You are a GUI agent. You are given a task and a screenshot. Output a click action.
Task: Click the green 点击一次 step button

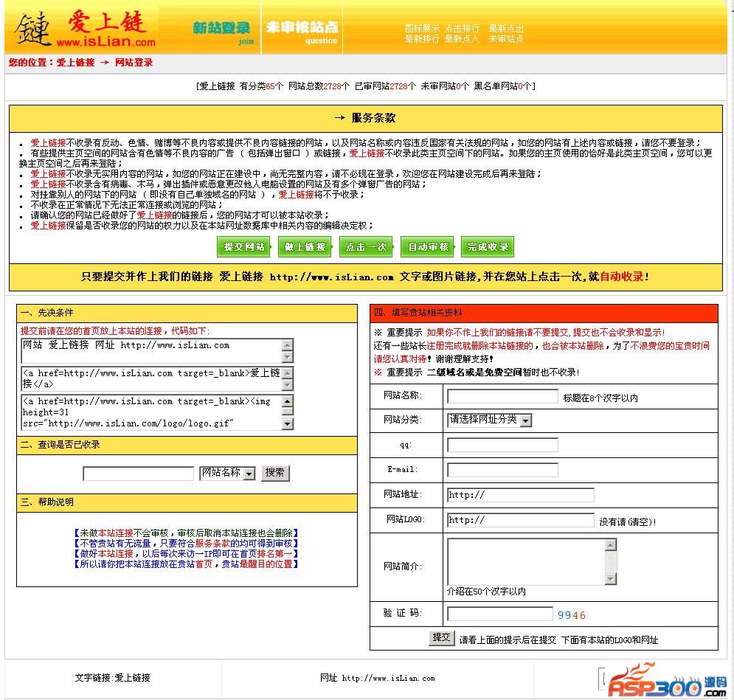(x=367, y=247)
